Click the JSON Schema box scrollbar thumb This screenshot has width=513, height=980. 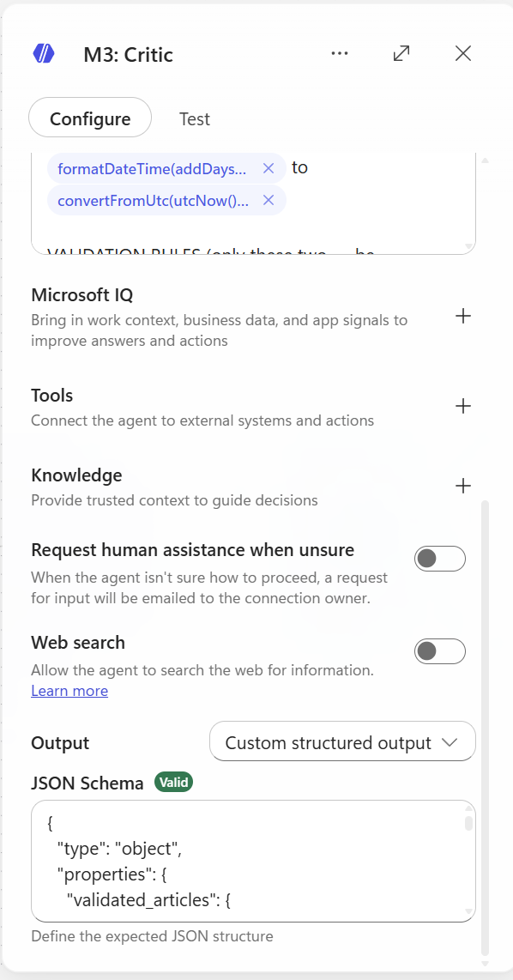(468, 822)
